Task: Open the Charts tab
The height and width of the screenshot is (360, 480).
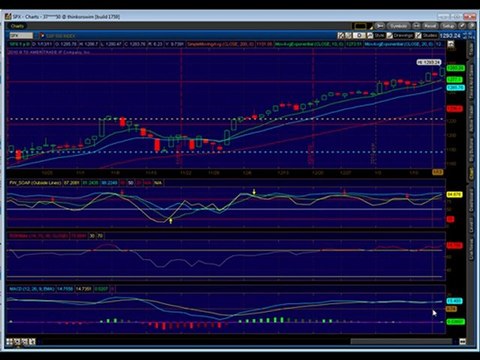Action: [x=17, y=26]
